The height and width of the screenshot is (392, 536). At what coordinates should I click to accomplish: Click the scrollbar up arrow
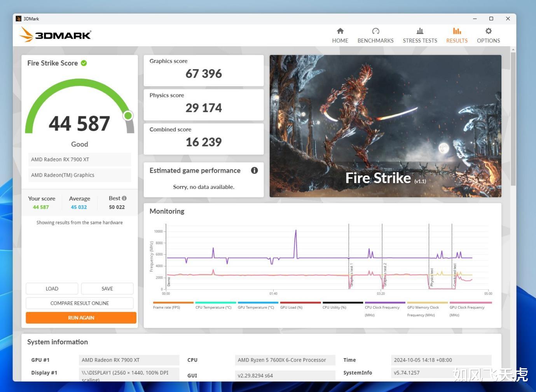click(x=513, y=50)
